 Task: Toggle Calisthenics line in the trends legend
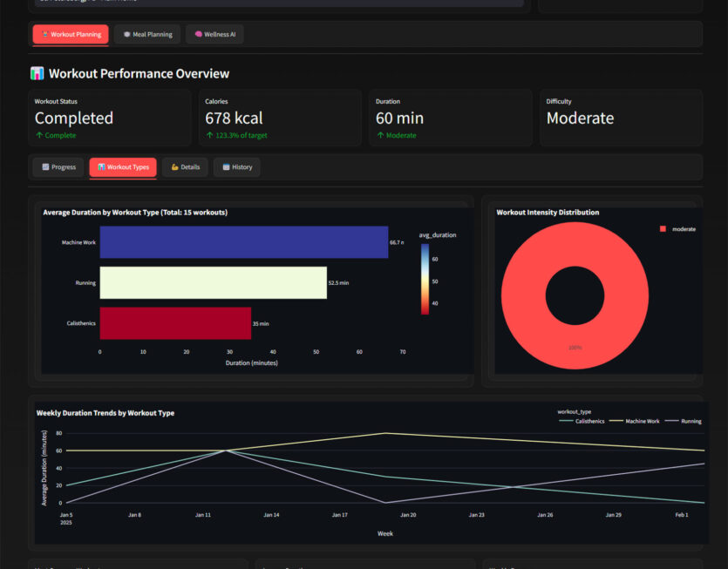(x=581, y=421)
